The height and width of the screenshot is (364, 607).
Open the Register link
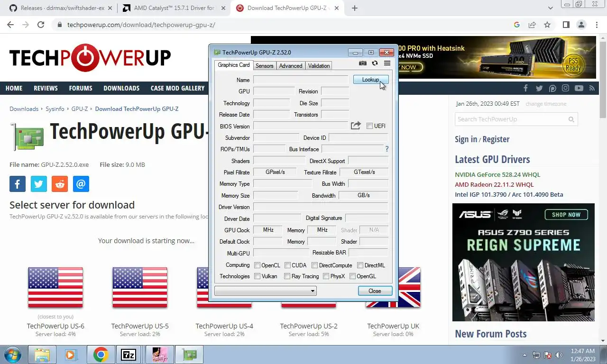pyautogui.click(x=496, y=139)
